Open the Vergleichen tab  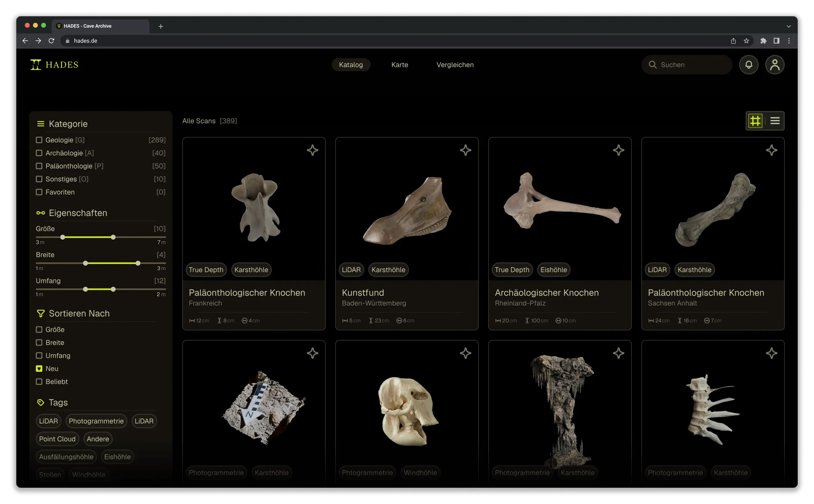[x=455, y=65]
